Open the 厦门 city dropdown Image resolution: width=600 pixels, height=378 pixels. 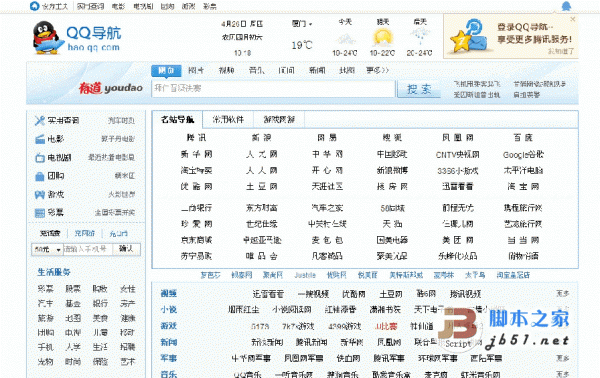pyautogui.click(x=302, y=24)
